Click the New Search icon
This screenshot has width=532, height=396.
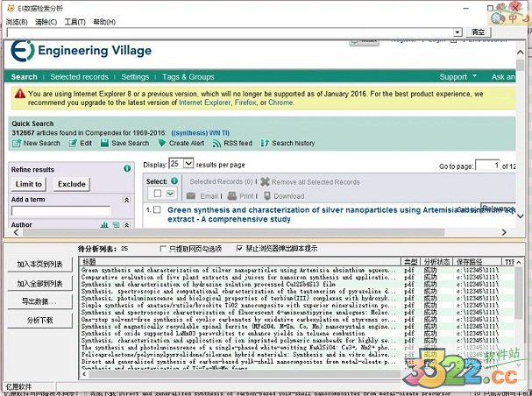tap(17, 144)
